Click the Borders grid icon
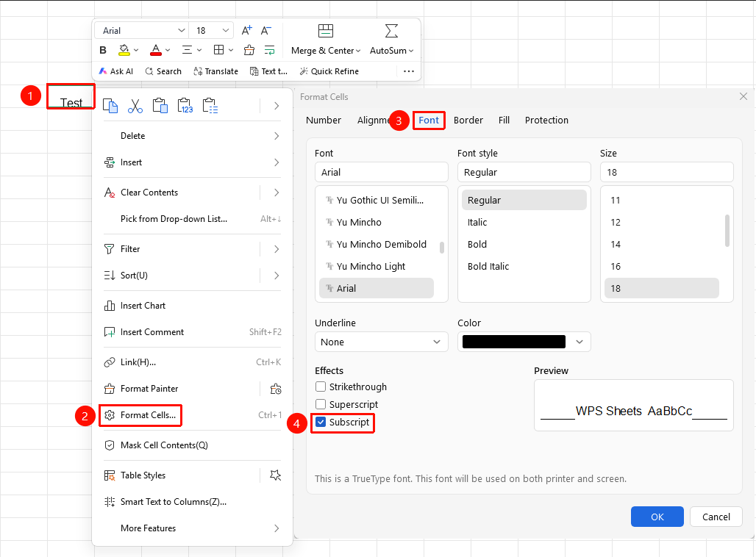The height and width of the screenshot is (557, 756). click(219, 50)
